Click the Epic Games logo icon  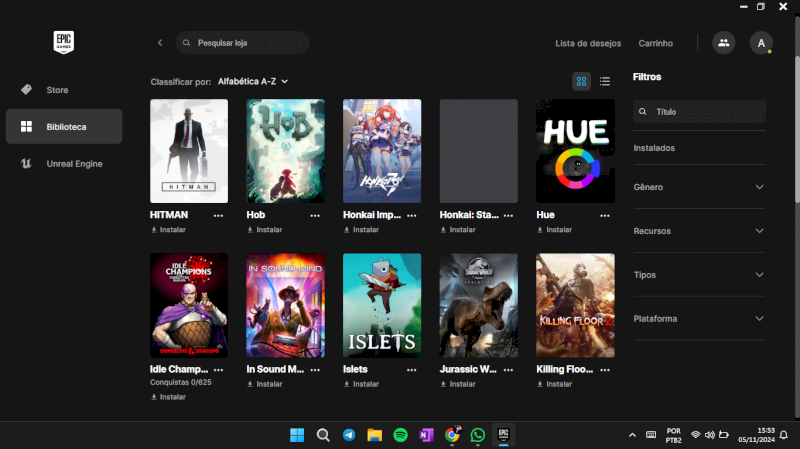tap(64, 42)
